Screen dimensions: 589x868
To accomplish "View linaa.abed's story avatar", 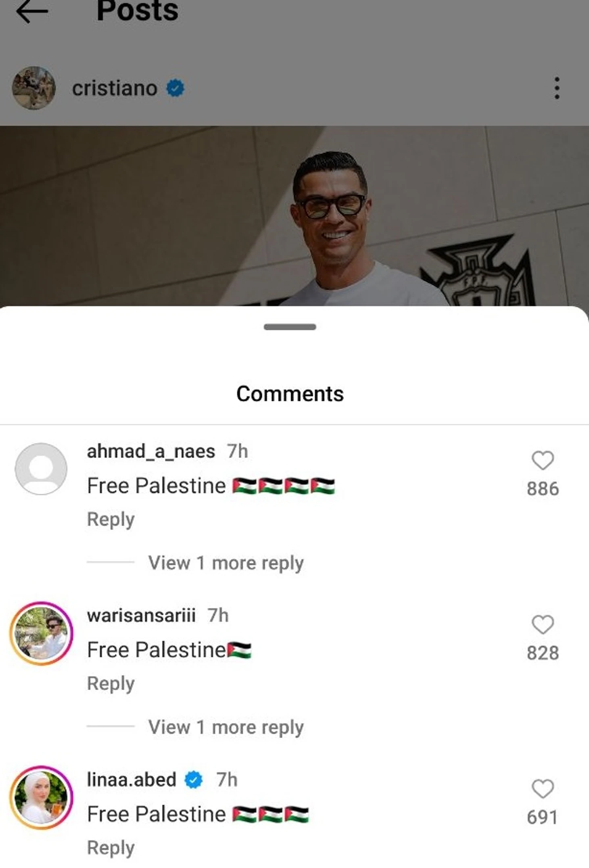I will (x=41, y=797).
